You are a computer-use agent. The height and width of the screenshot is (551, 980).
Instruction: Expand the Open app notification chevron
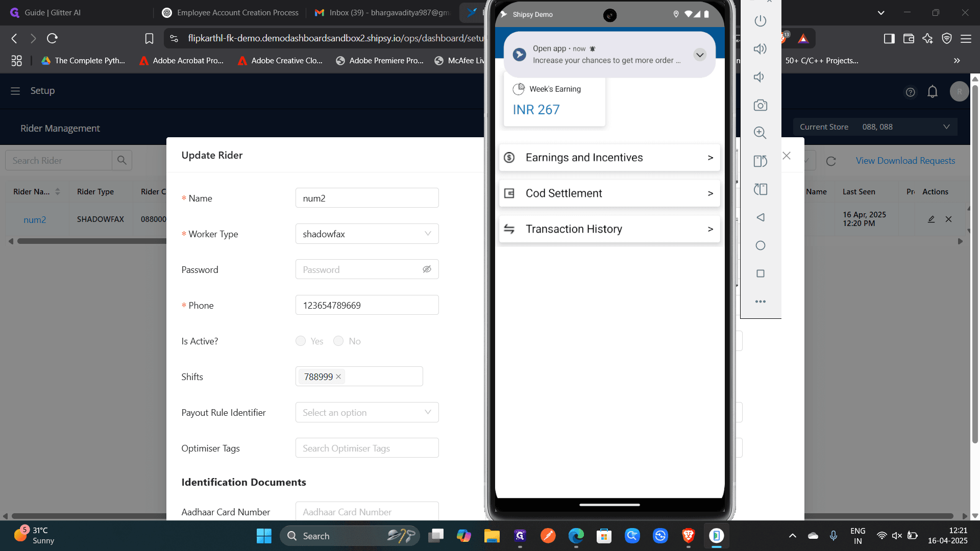pyautogui.click(x=700, y=55)
